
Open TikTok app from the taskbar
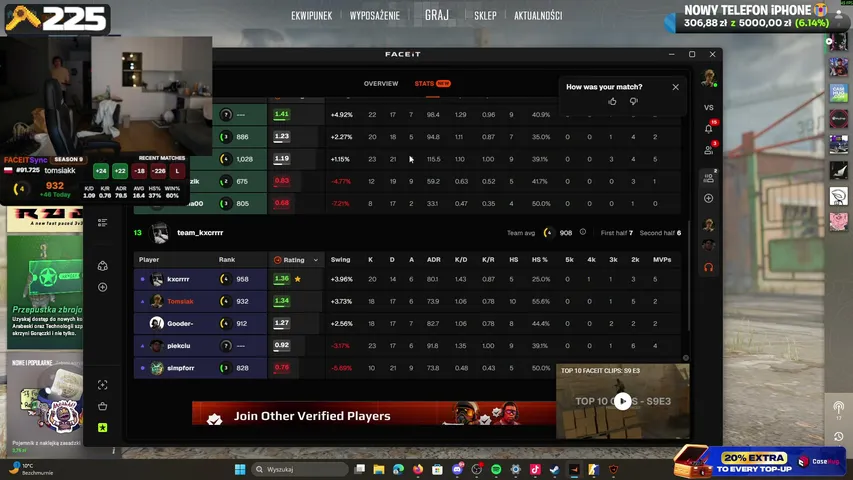point(535,470)
